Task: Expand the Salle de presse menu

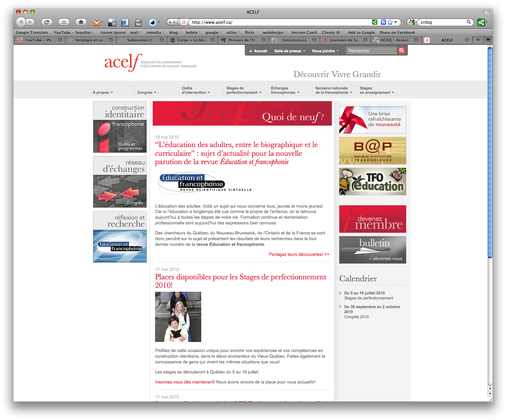Action: (x=290, y=51)
